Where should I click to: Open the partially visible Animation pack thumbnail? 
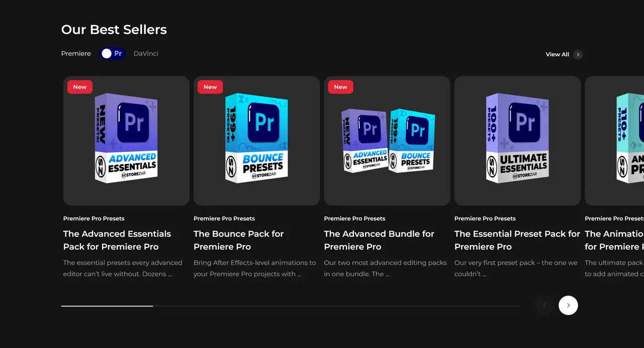pos(614,141)
